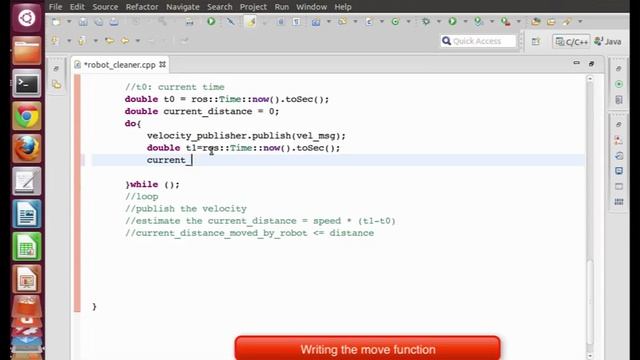Open Back navigation history dropdown arrow
Image resolution: width=640 pixels, height=360 pixels.
(x=138, y=41)
